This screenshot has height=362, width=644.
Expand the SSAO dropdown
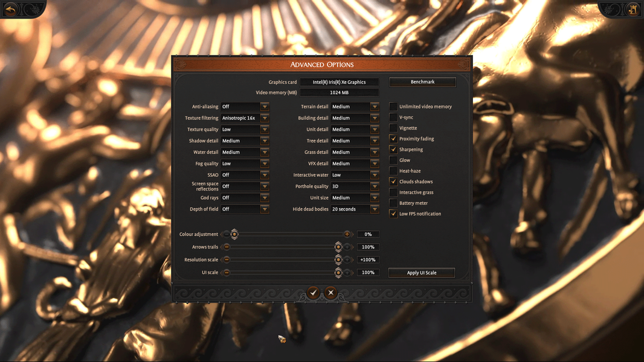pos(245,174)
